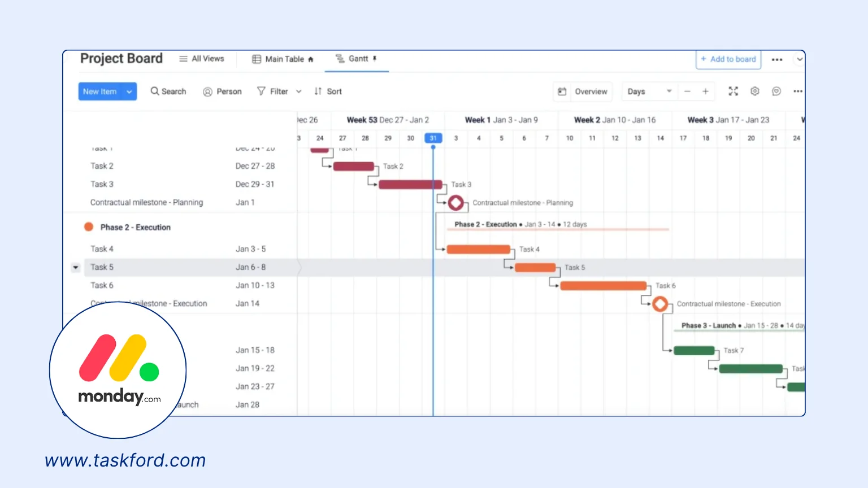The image size is (868, 488).
Task: Open Task 5 row dropdown arrow
Action: (x=76, y=267)
